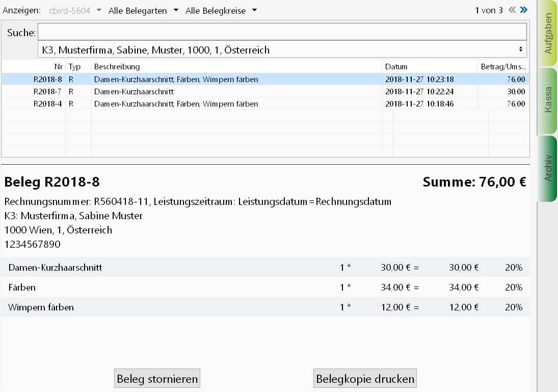
Task: Click into the Suche search field
Action: [x=282, y=32]
